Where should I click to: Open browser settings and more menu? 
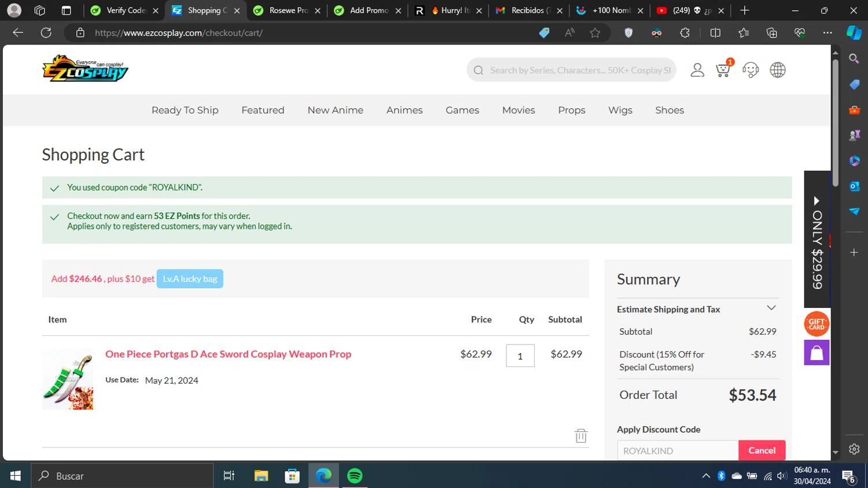tap(827, 33)
